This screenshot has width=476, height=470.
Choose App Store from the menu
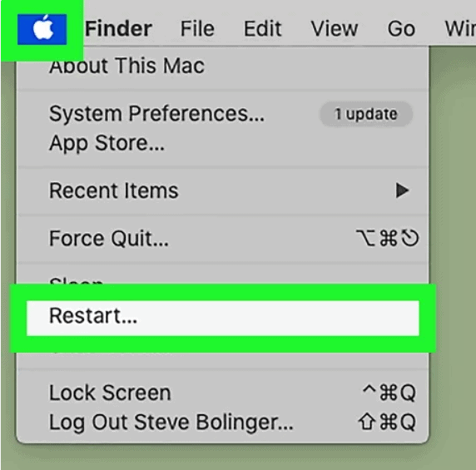pyautogui.click(x=107, y=143)
